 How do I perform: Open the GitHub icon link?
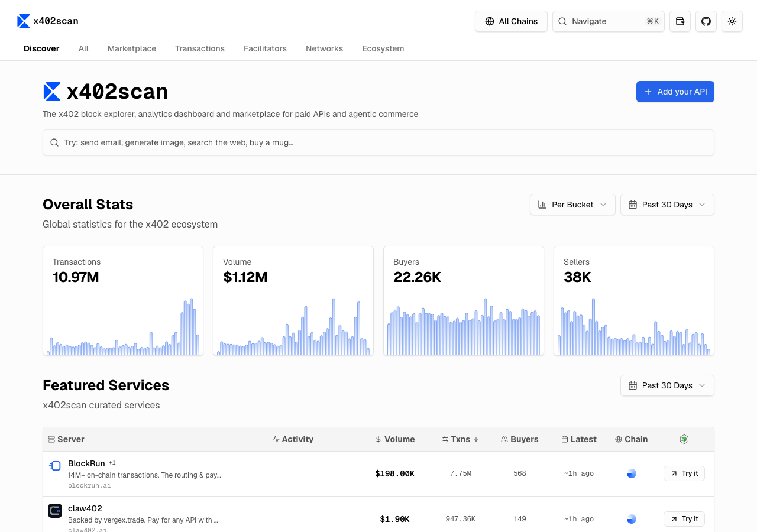(706, 21)
